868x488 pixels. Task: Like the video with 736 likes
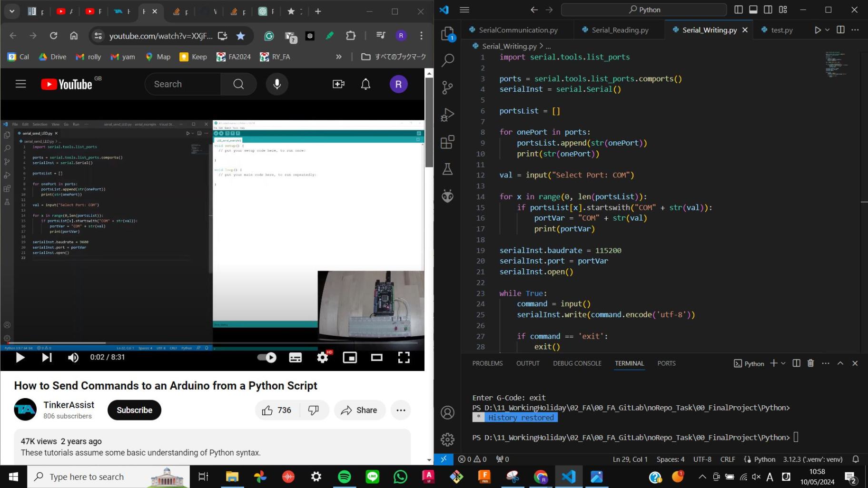(x=277, y=410)
